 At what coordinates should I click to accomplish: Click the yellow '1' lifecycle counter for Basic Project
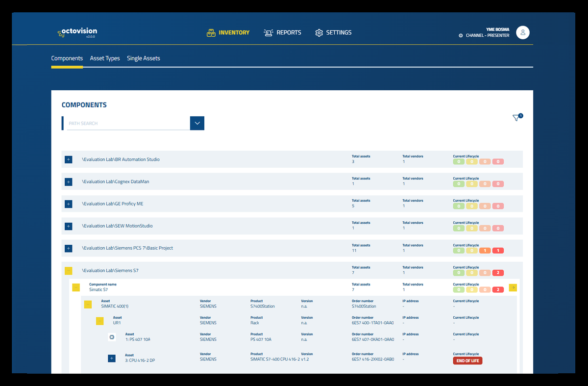pyautogui.click(x=485, y=250)
